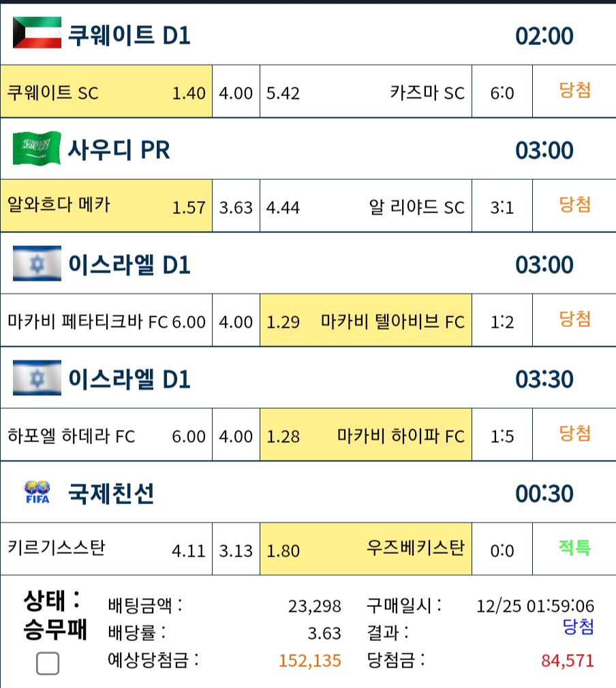The image size is (616, 688).
Task: Click the second Israel flag at 03:30
Action: [x=37, y=378]
